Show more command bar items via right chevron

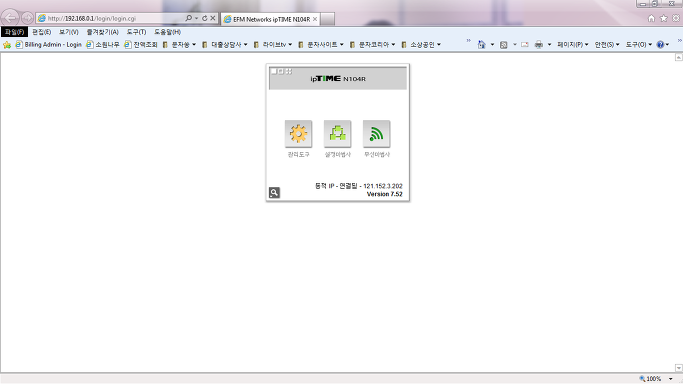pos(680,41)
